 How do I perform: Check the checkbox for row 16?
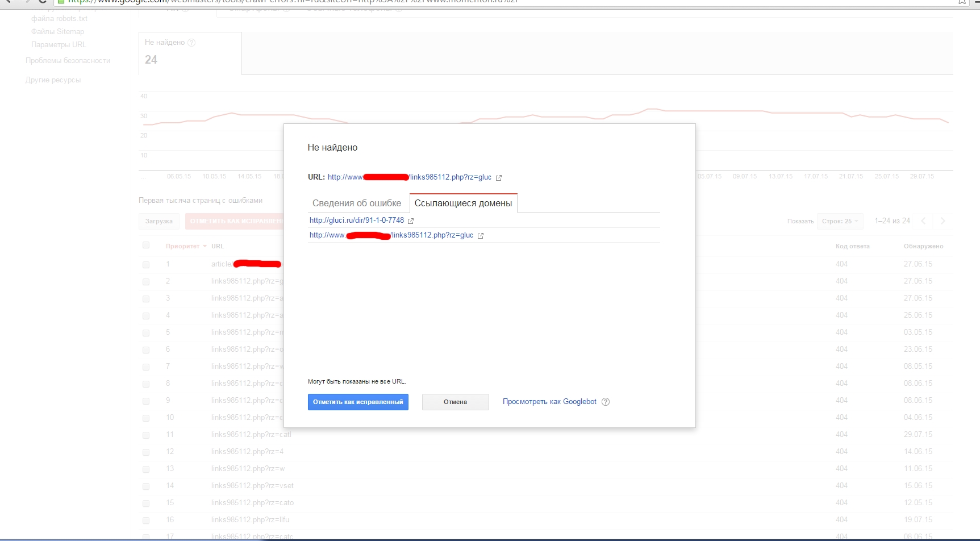[x=146, y=521]
